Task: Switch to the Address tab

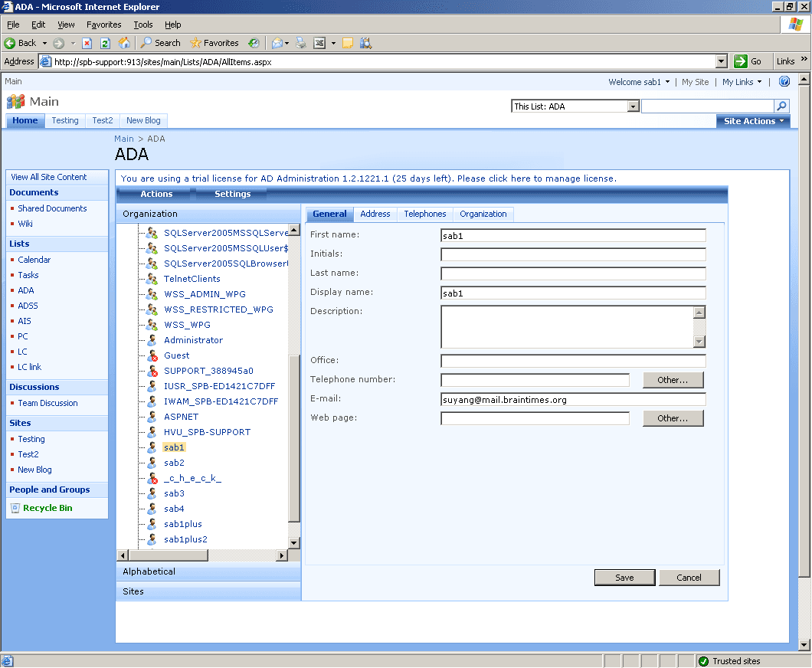Action: point(375,214)
